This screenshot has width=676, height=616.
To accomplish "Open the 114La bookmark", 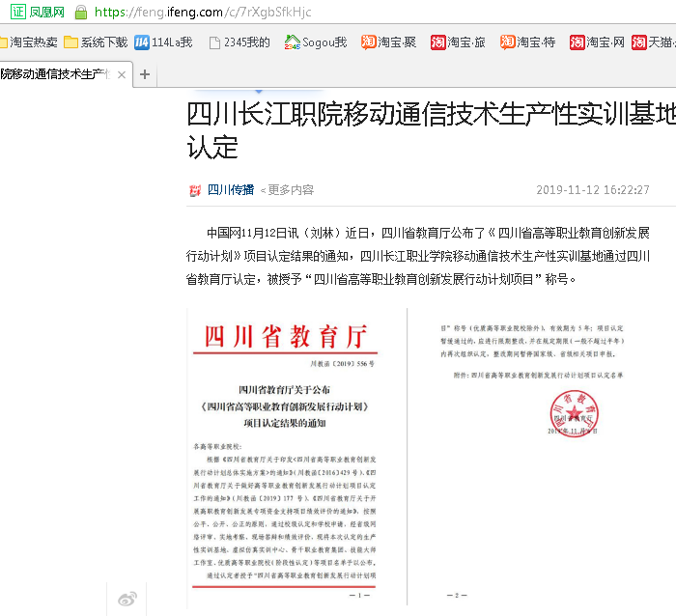I will (x=163, y=42).
